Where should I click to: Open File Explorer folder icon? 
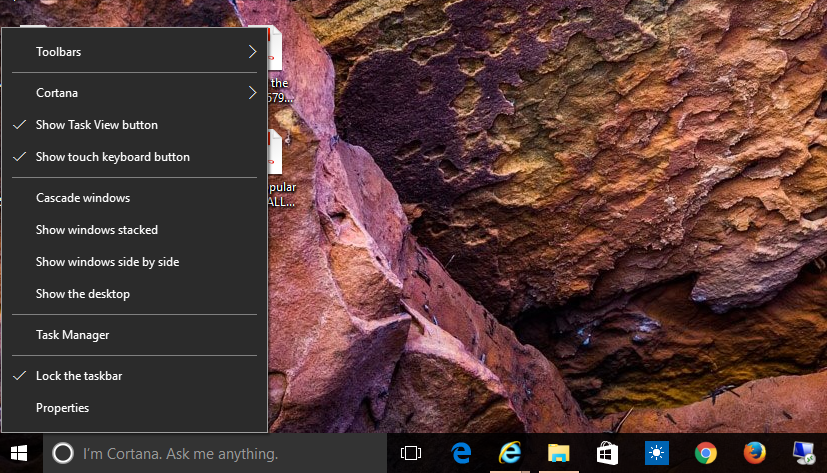(558, 453)
